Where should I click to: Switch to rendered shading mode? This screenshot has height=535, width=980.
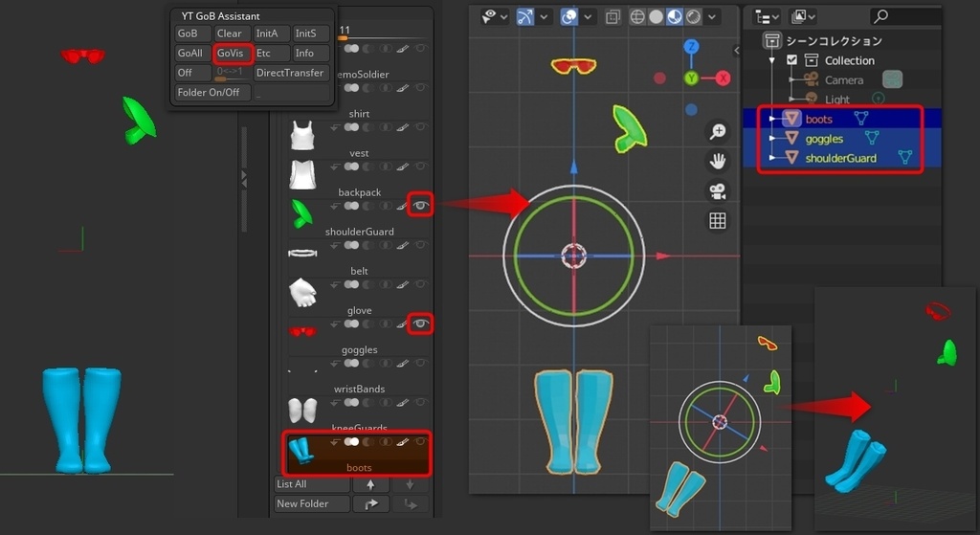(693, 17)
